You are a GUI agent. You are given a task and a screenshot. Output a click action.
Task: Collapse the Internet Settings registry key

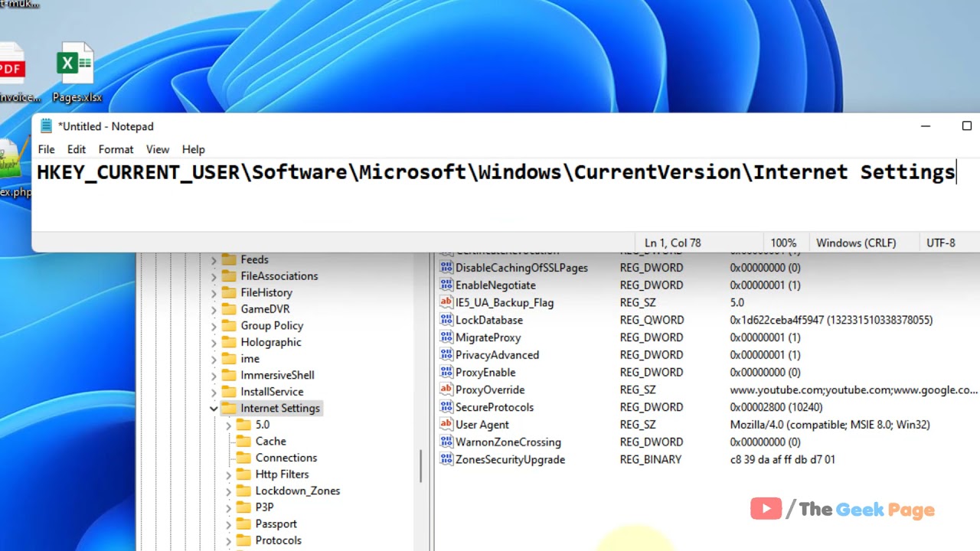coord(214,409)
